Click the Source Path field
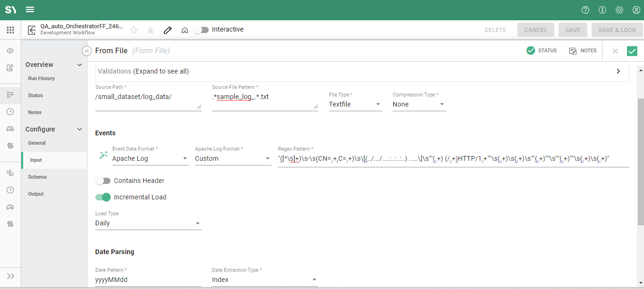Screen dimensions: 644x289 [x=148, y=101]
